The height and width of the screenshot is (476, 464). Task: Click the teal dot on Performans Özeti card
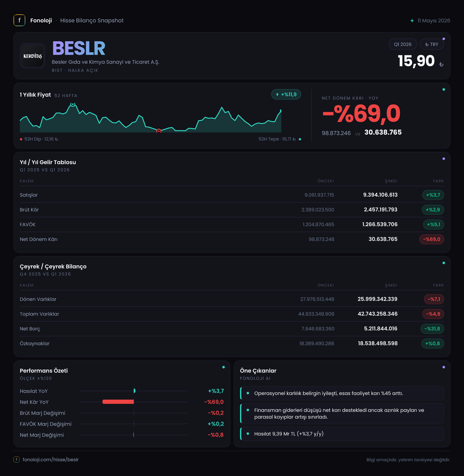pyautogui.click(x=224, y=367)
